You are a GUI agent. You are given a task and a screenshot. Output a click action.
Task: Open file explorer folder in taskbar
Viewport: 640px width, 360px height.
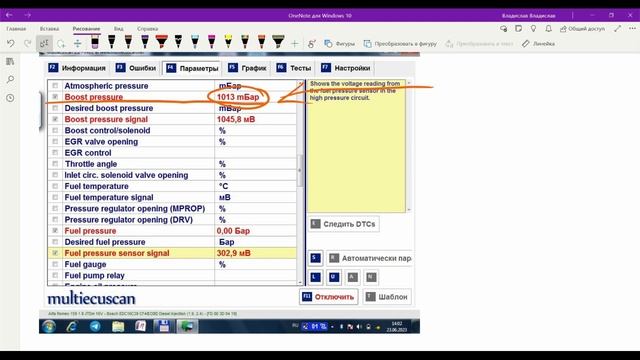[118, 327]
